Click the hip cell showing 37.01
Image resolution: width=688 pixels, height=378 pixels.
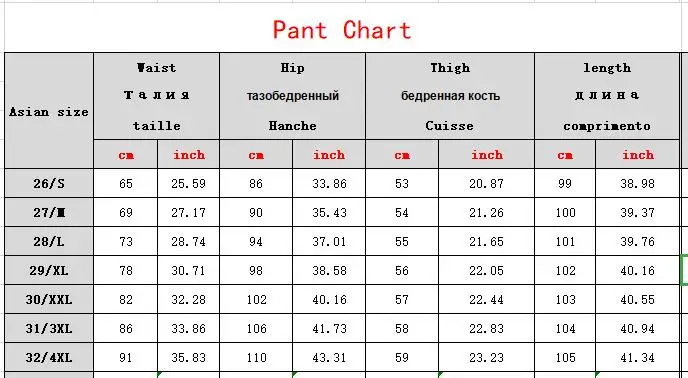click(329, 241)
